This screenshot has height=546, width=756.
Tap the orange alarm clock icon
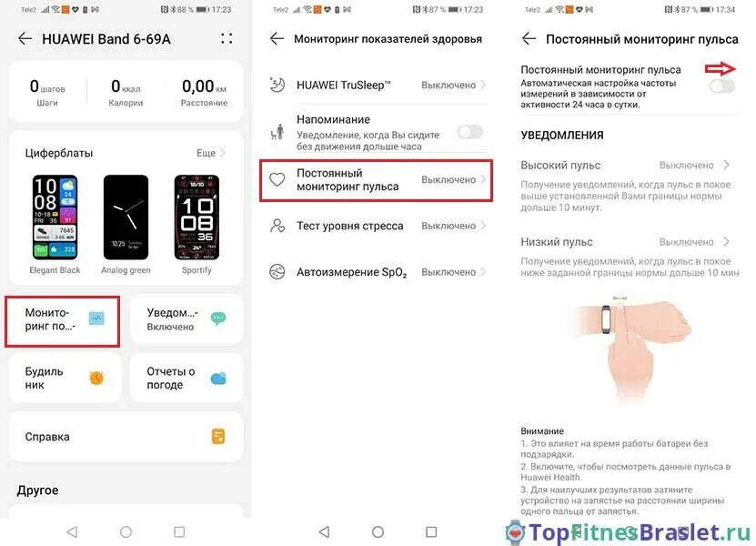tap(96, 378)
